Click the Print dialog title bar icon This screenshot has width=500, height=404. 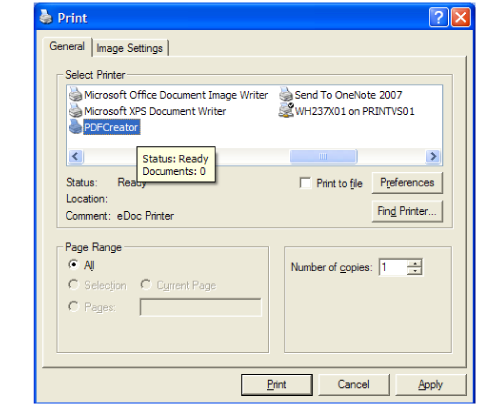pyautogui.click(x=46, y=17)
